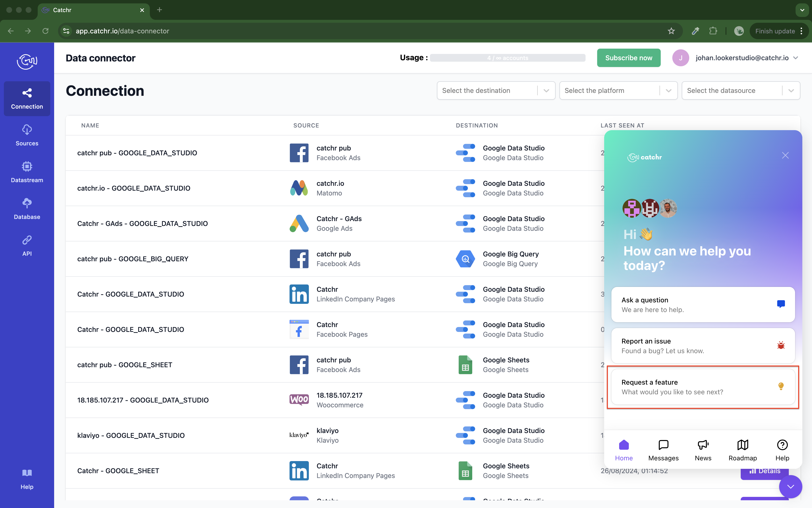
Task: Switch to the Roadmap tab in widget
Action: click(x=743, y=450)
